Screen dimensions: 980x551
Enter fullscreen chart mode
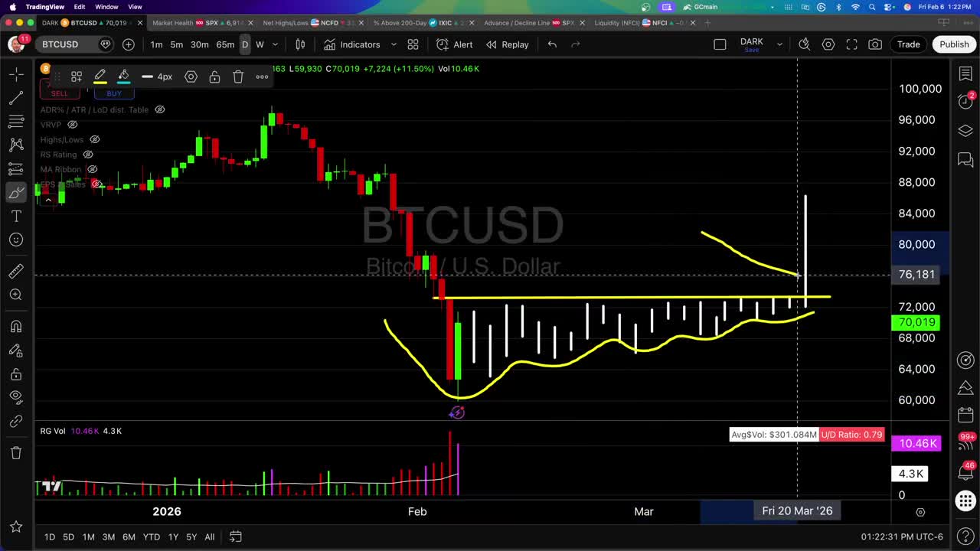point(851,44)
